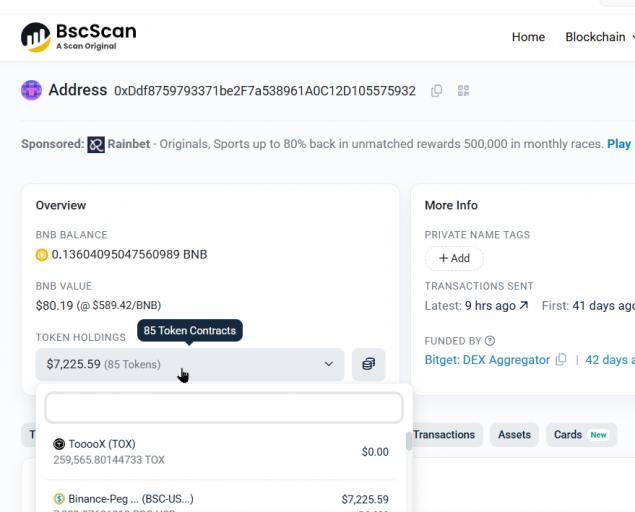Viewport: 635px width, 512px height.
Task: Focus the token search input field
Action: coord(224,407)
